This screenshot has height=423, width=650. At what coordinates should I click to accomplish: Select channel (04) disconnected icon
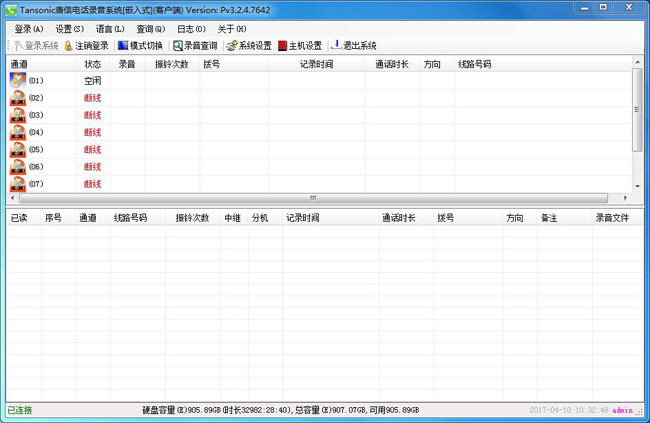click(x=18, y=132)
